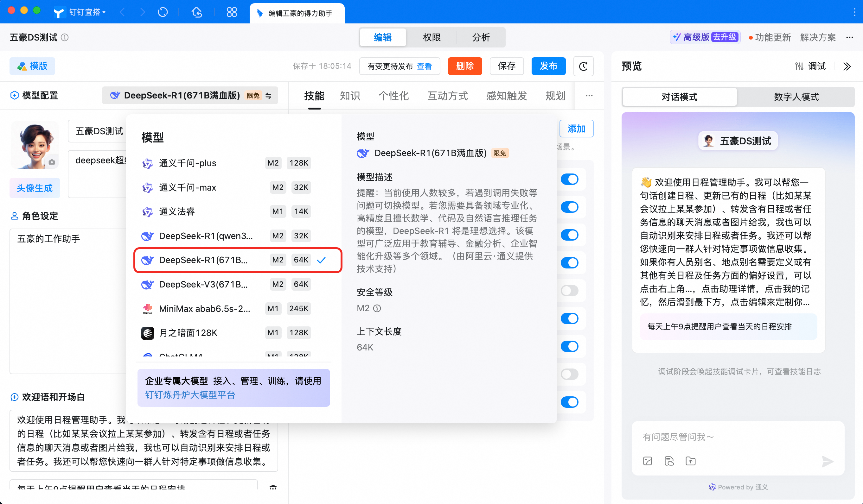Enable the fifth skill switch currently off
The image size is (863, 504).
point(570,291)
